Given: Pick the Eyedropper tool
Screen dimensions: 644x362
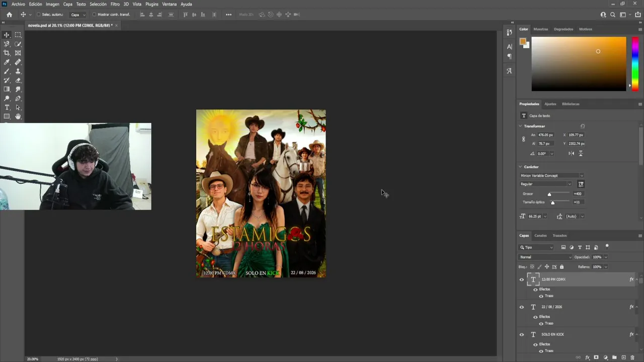Looking at the screenshot, I should pos(7,62).
